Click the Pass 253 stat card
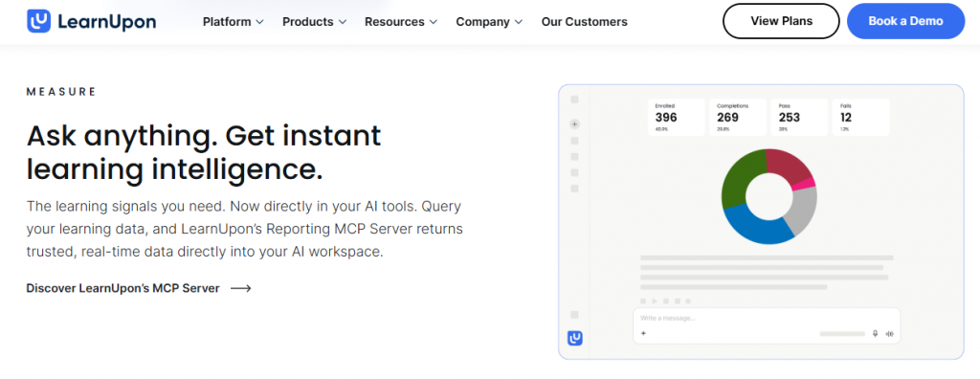 tap(799, 117)
